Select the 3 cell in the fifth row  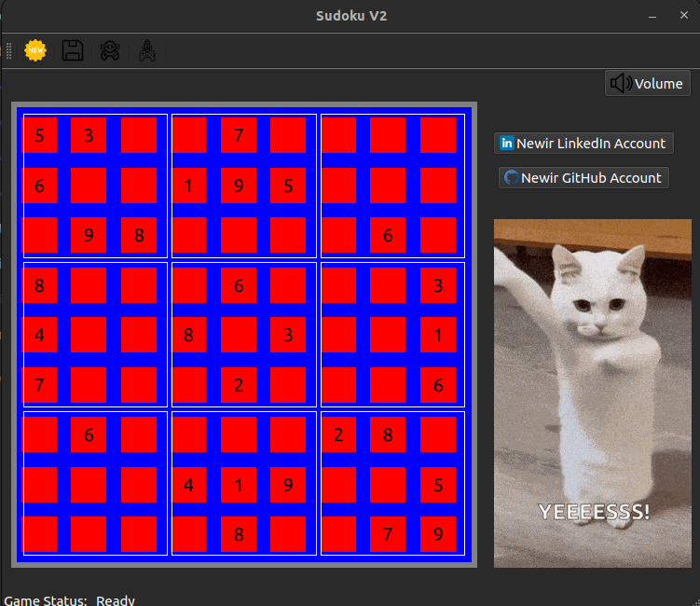[x=288, y=335]
